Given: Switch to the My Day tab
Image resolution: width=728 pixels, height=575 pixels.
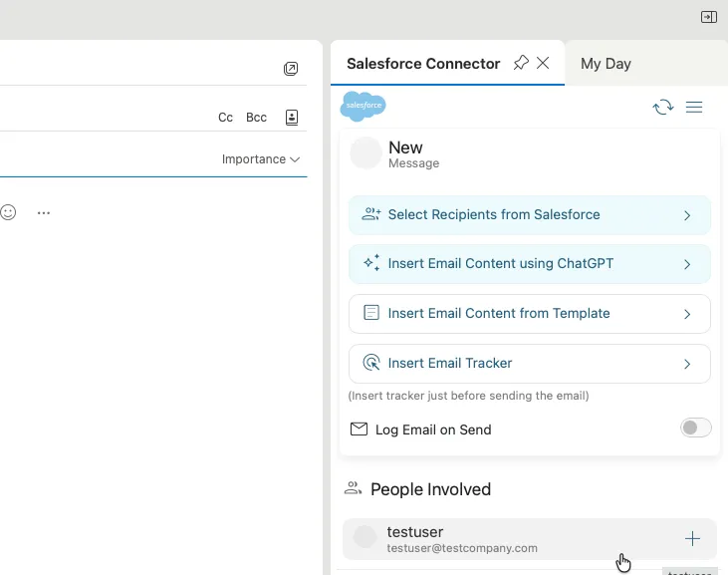Looking at the screenshot, I should [606, 63].
